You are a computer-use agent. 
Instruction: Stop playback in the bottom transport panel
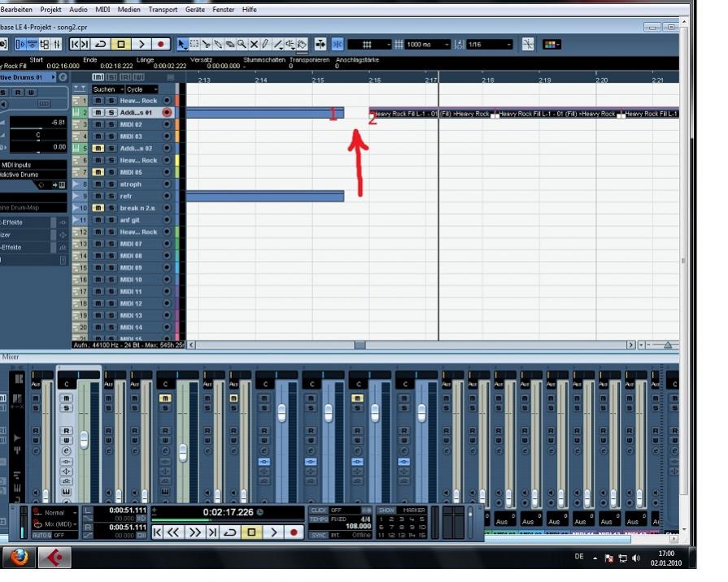pos(251,532)
